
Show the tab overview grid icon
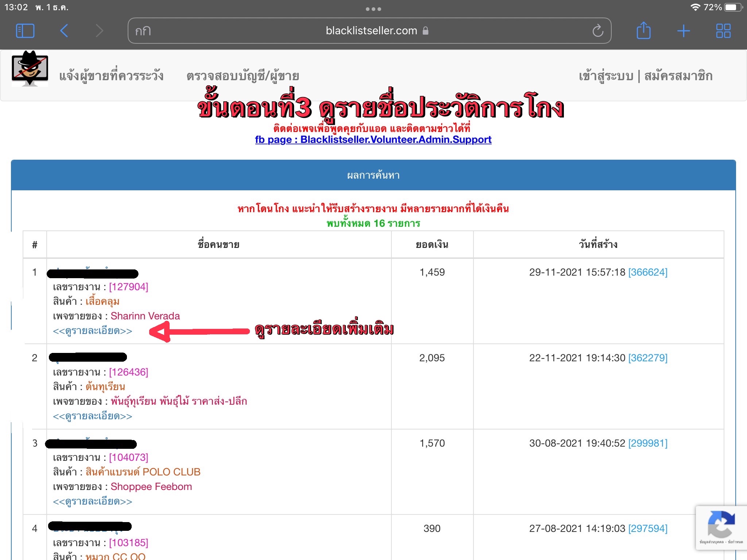[723, 31]
